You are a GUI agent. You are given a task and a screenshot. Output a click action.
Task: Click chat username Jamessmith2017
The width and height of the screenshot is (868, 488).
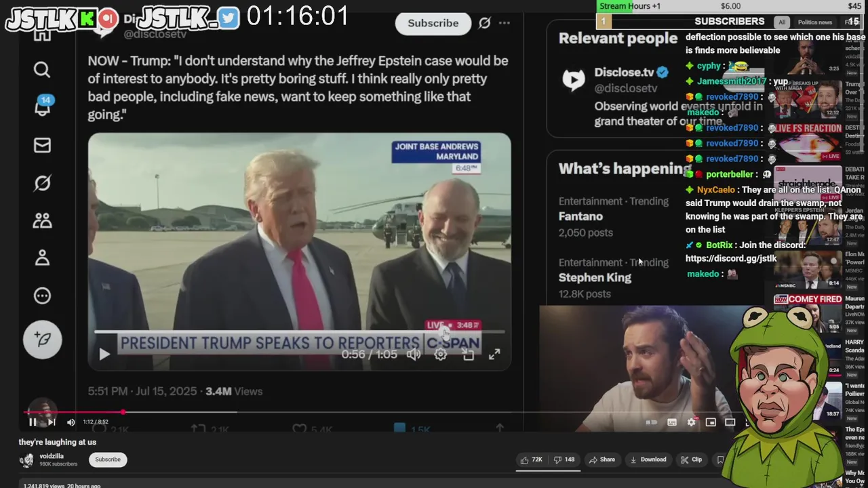pyautogui.click(x=731, y=81)
